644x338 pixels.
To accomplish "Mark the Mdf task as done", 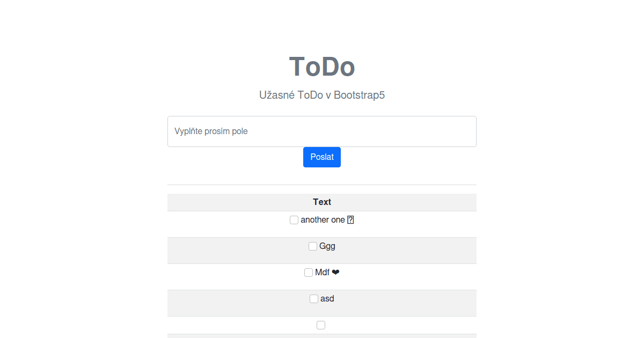I will click(309, 273).
